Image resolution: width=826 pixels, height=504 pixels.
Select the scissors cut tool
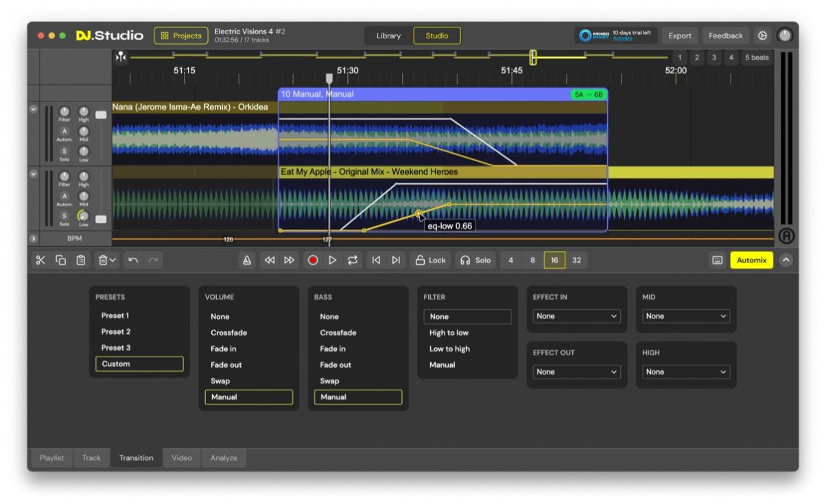(40, 260)
